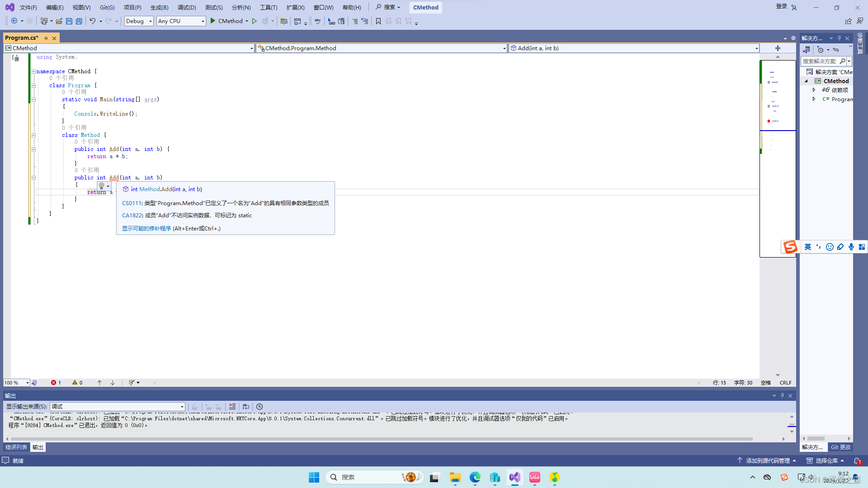This screenshot has width=868, height=488.
Task: Click the pending changes filter clock icon in Solution Explorer
Action: pyautogui.click(x=821, y=50)
